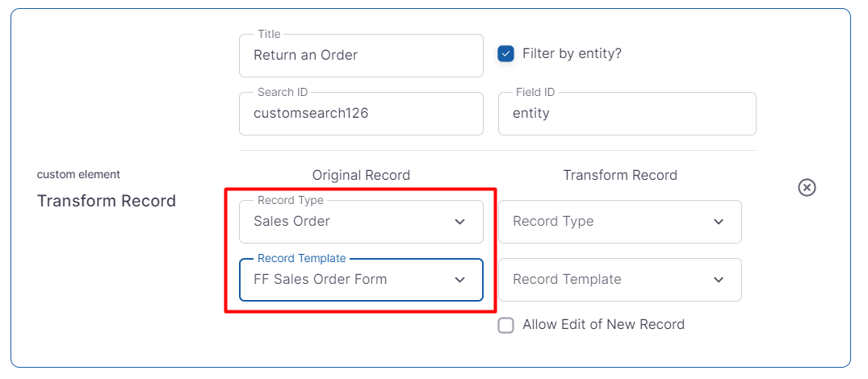
Task: Enable Allow Edit of New Record checkbox
Action: click(506, 325)
